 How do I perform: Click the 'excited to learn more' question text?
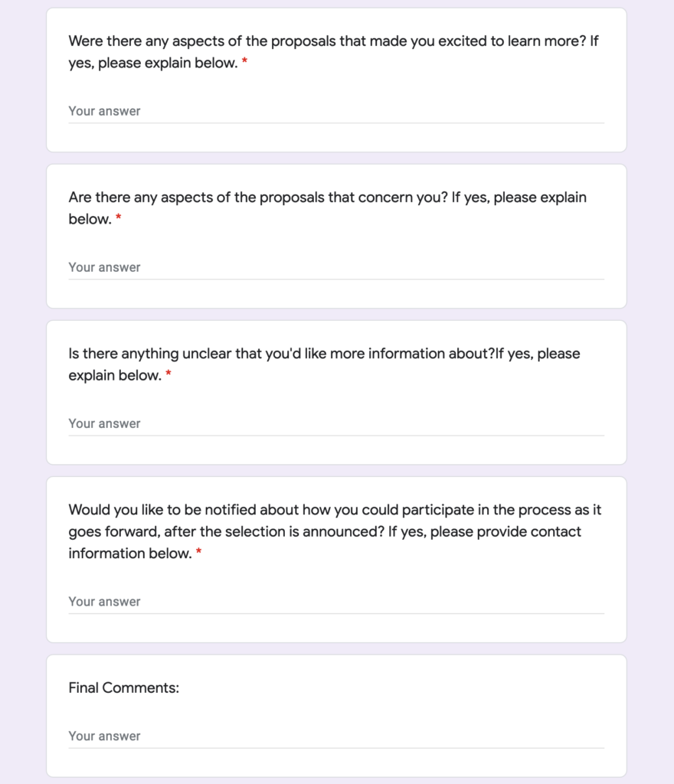click(x=333, y=52)
